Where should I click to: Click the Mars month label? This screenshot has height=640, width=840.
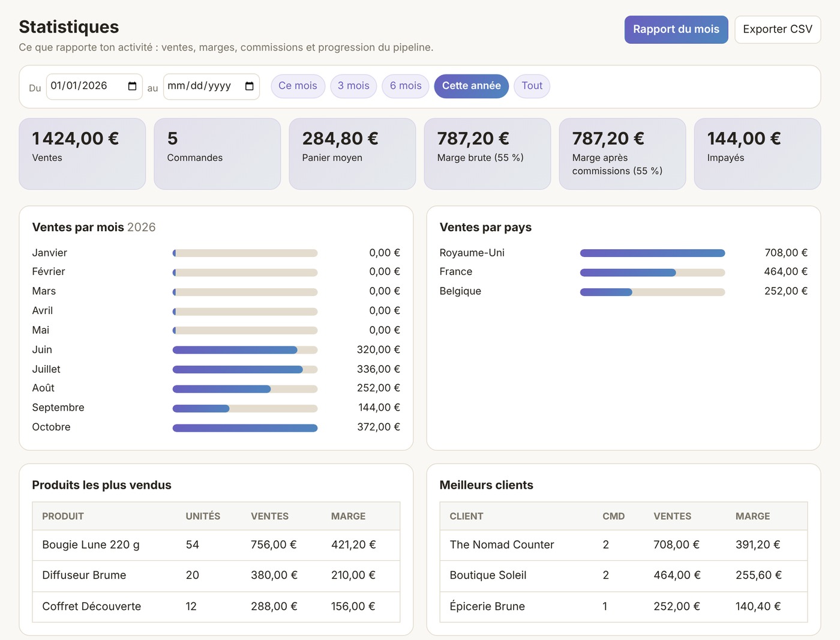44,291
